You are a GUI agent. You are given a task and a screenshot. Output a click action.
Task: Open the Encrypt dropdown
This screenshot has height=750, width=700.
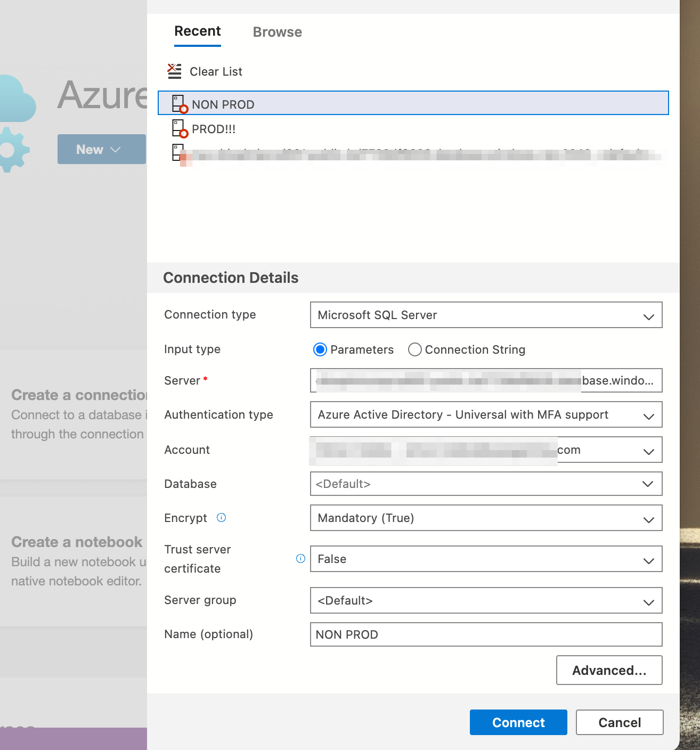[x=486, y=518]
